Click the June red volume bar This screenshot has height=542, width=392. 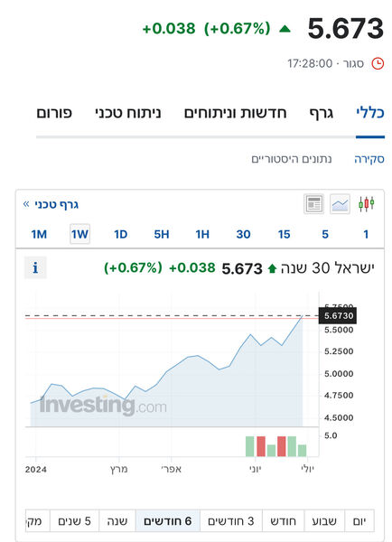pos(261,446)
